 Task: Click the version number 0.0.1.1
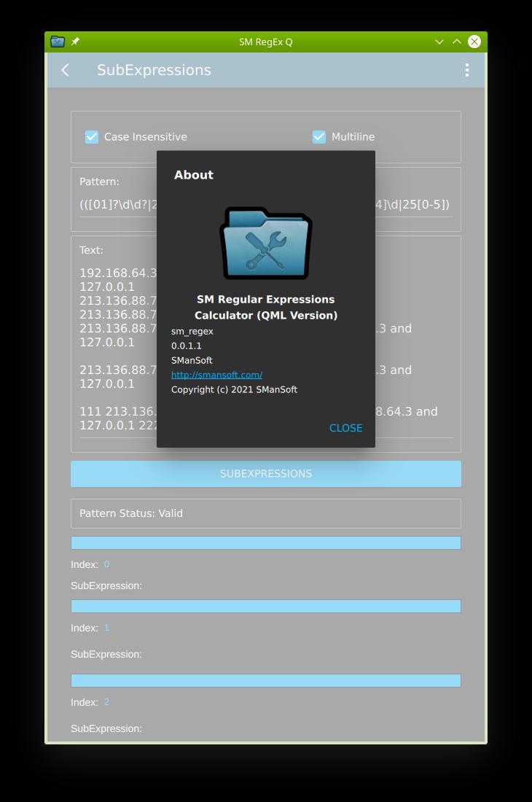(x=186, y=346)
